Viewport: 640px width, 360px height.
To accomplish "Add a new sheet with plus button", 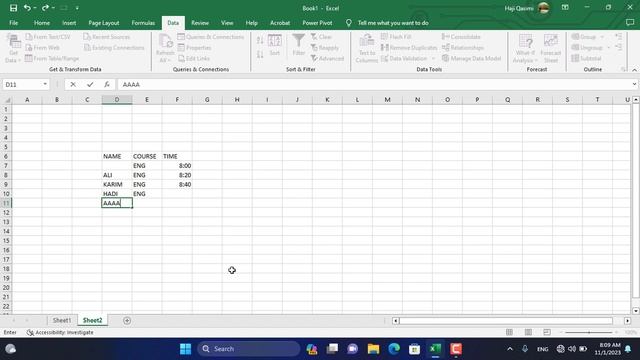I will 127,321.
